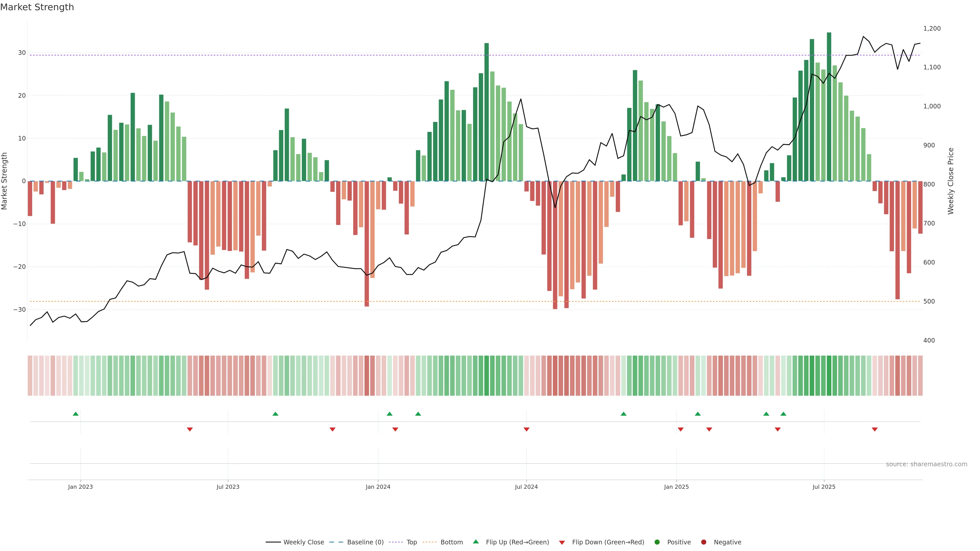Click Positive green circle legend icon

click(657, 542)
